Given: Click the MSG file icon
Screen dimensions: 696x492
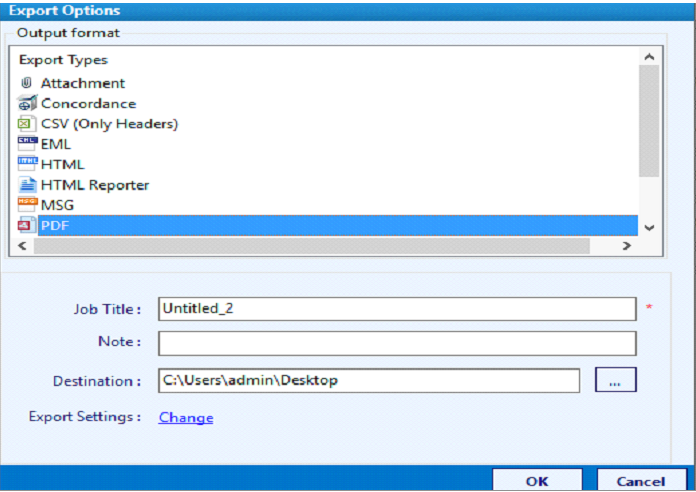Looking at the screenshot, I should tap(27, 205).
